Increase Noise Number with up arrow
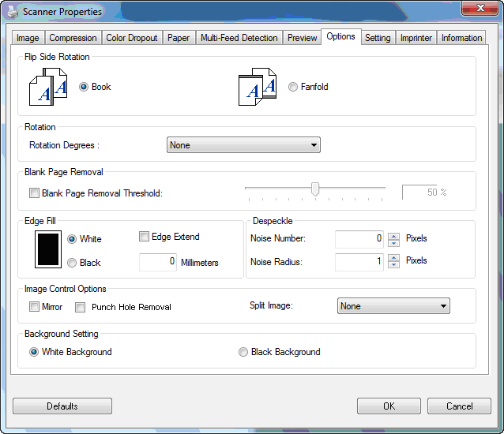Screen dimensions: 504x434 393,236
